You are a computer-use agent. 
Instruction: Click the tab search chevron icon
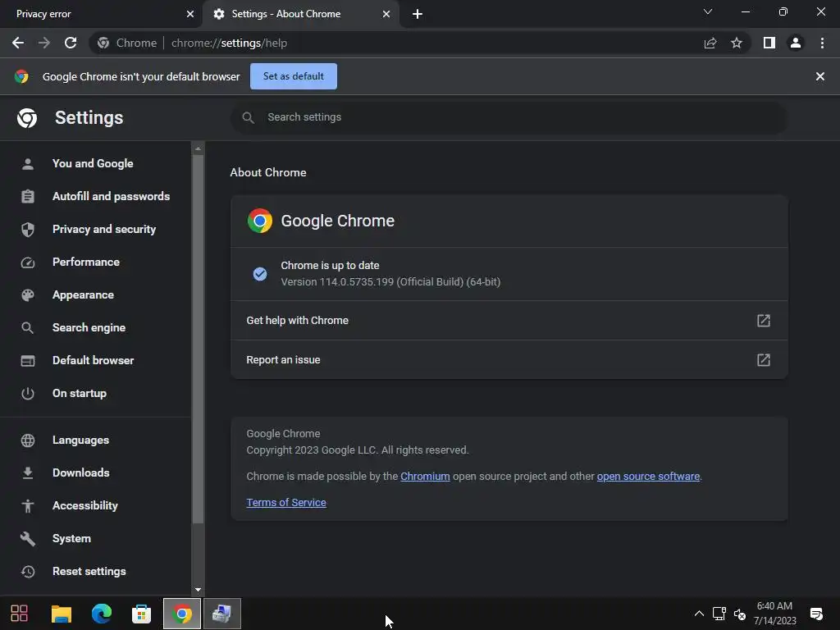pyautogui.click(x=708, y=11)
